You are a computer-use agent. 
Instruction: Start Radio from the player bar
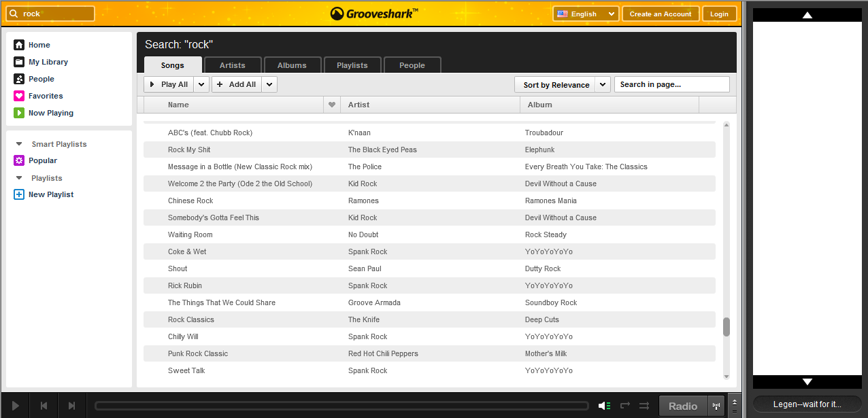[683, 406]
